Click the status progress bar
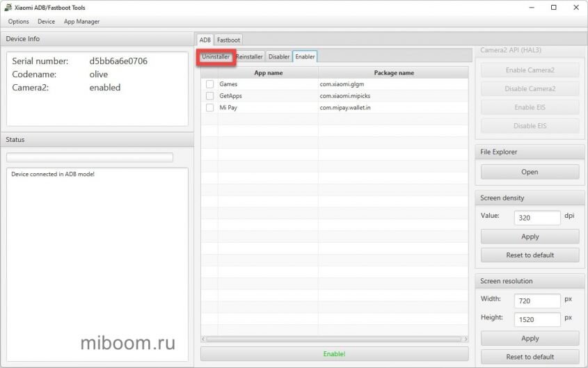 click(90, 157)
